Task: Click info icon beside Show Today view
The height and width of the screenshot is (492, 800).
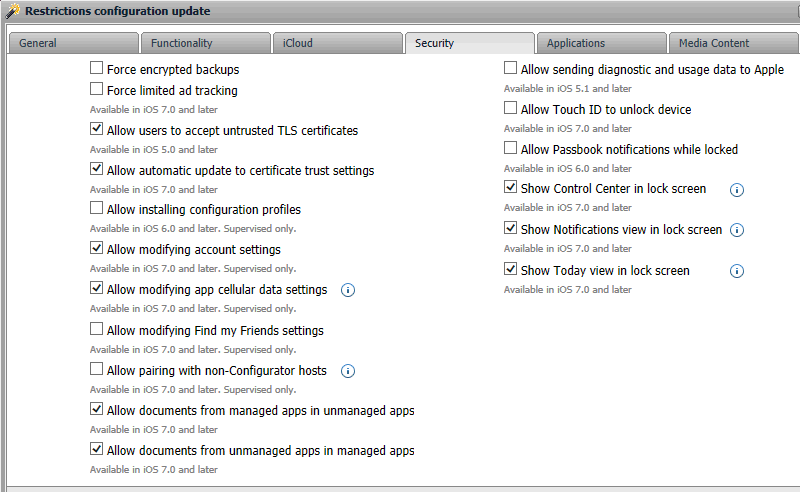Action: pyautogui.click(x=737, y=271)
